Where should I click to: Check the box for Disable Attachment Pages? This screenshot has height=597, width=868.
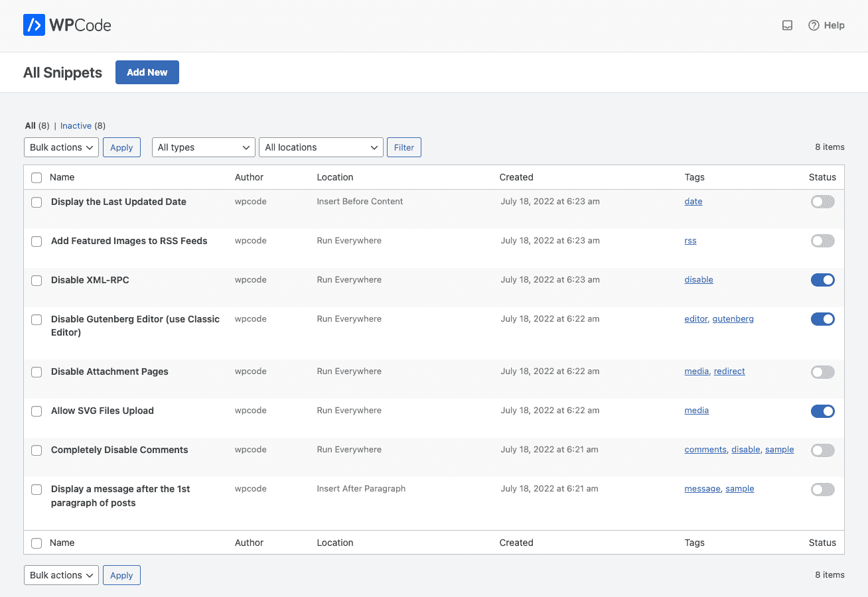click(x=36, y=372)
